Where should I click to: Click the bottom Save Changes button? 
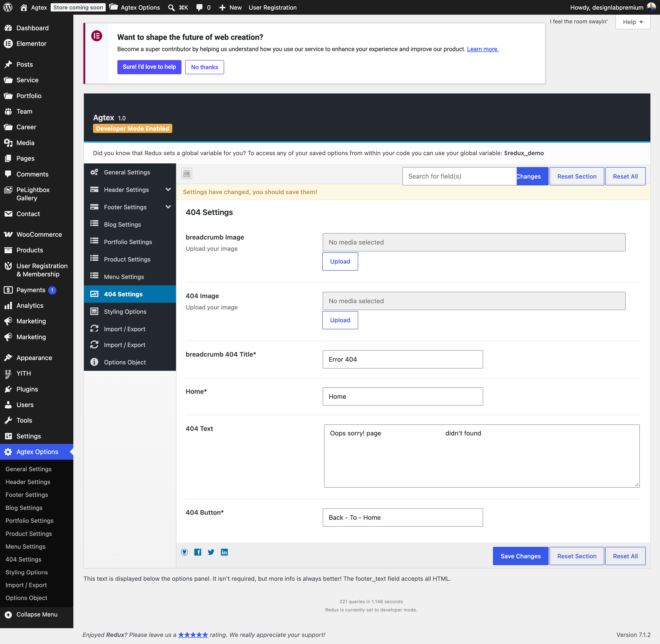tap(521, 556)
